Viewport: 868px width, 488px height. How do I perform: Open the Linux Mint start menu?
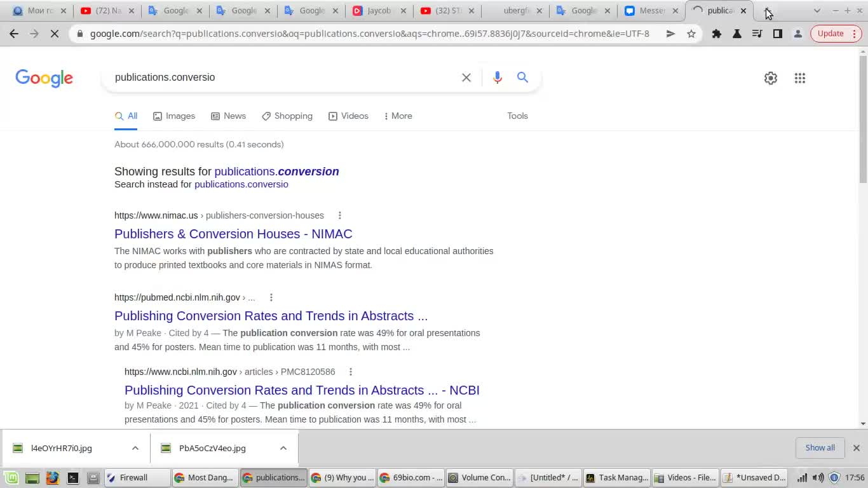(11, 478)
